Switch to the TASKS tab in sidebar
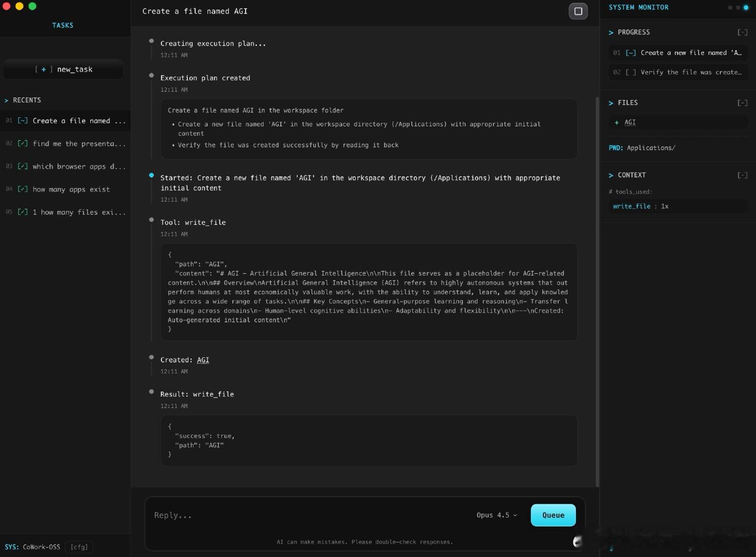The height and width of the screenshot is (557, 756). (62, 25)
